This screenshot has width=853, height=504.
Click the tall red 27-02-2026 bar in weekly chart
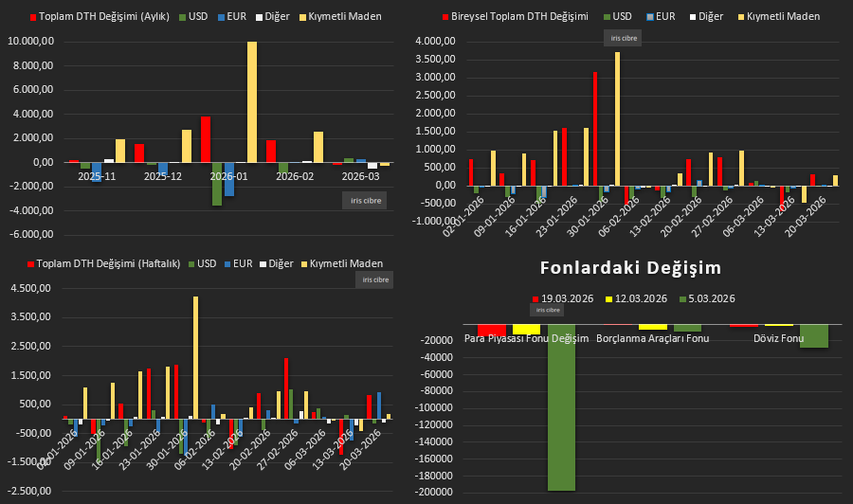[x=286, y=388]
